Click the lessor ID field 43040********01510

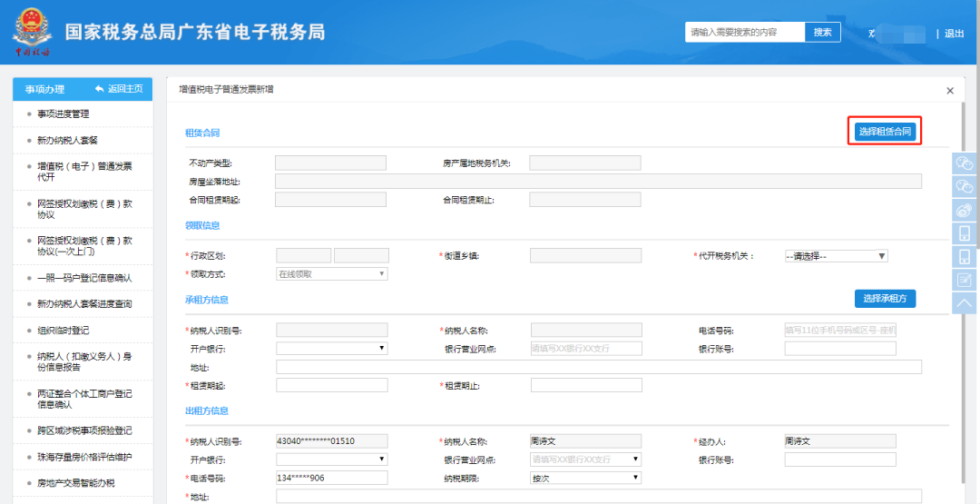[x=332, y=440]
